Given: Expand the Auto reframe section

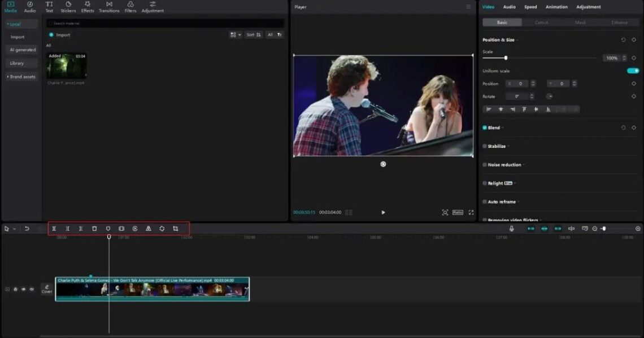Looking at the screenshot, I should 517,201.
